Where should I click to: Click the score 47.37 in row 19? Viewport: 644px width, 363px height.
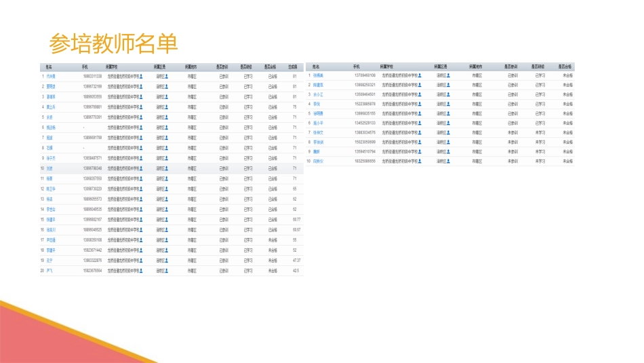296,261
